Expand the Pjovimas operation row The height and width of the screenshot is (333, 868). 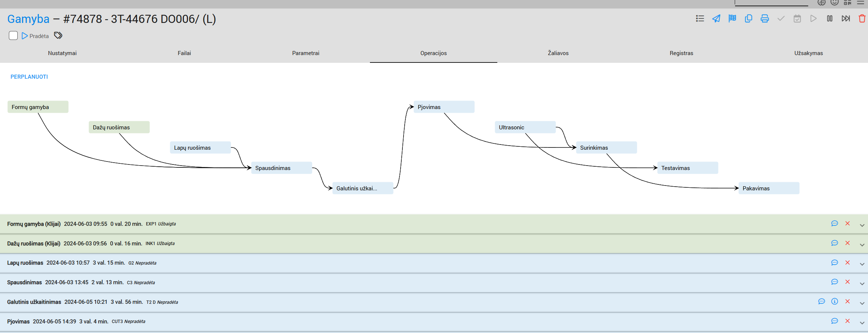(862, 323)
